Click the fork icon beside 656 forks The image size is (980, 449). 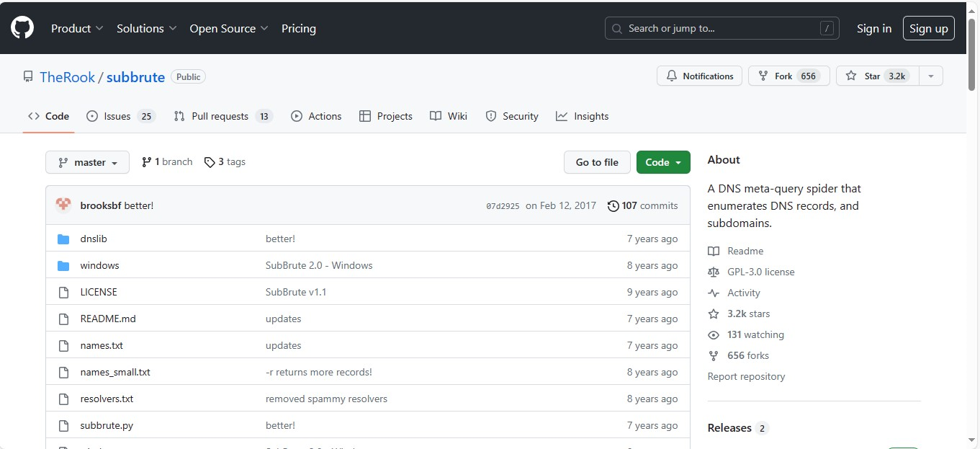[714, 355]
